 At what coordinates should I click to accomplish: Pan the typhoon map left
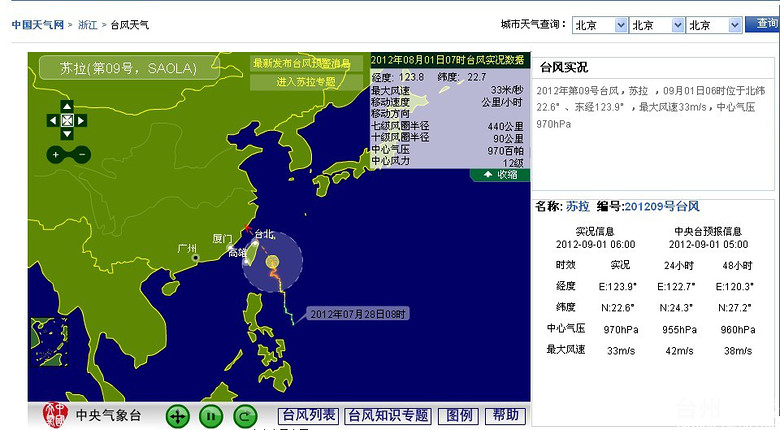(x=53, y=120)
